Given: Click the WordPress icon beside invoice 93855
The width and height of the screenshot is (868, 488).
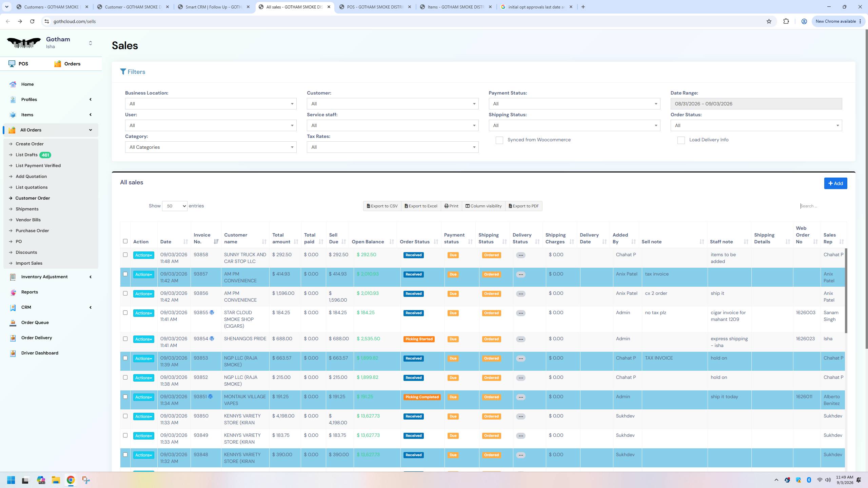Looking at the screenshot, I should click(x=212, y=312).
